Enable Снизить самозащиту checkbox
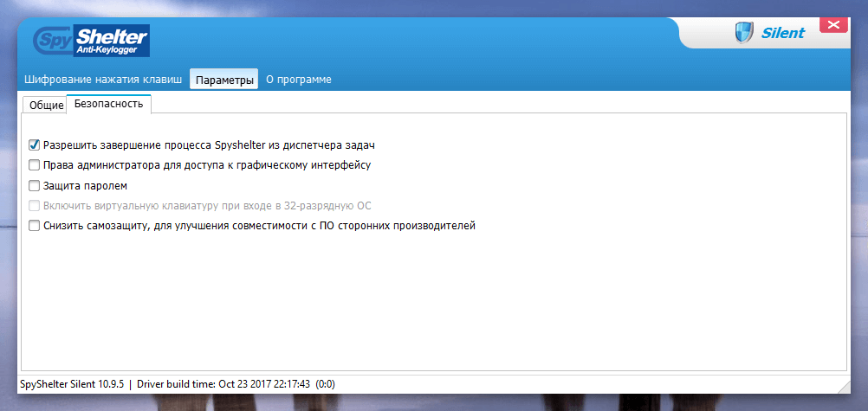 pos(35,226)
